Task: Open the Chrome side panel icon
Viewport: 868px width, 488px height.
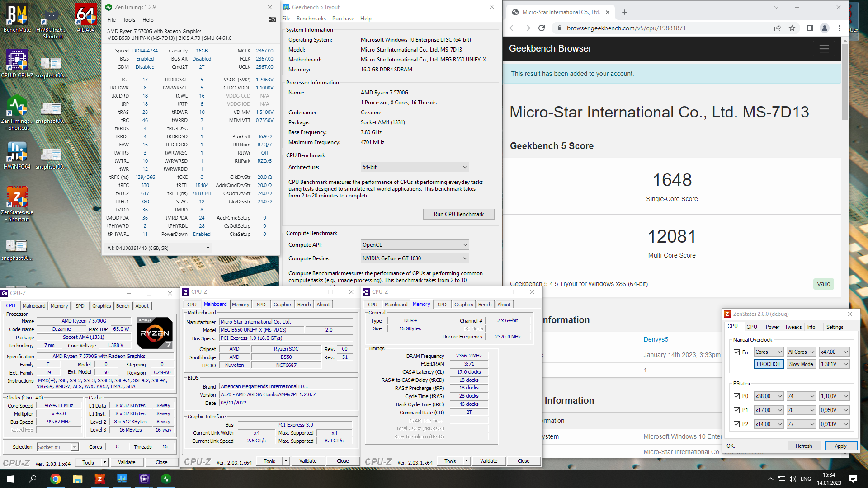Action: pos(810,28)
